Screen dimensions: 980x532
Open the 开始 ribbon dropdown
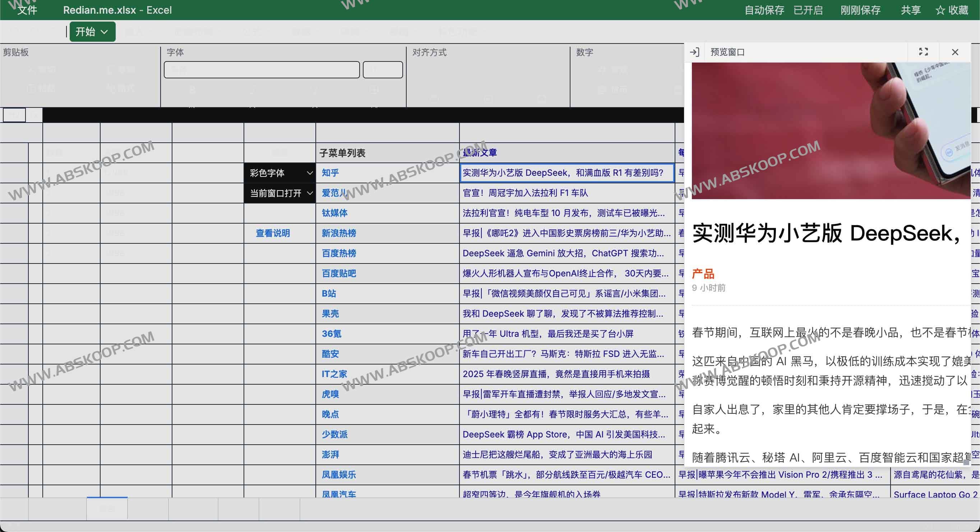pos(92,32)
